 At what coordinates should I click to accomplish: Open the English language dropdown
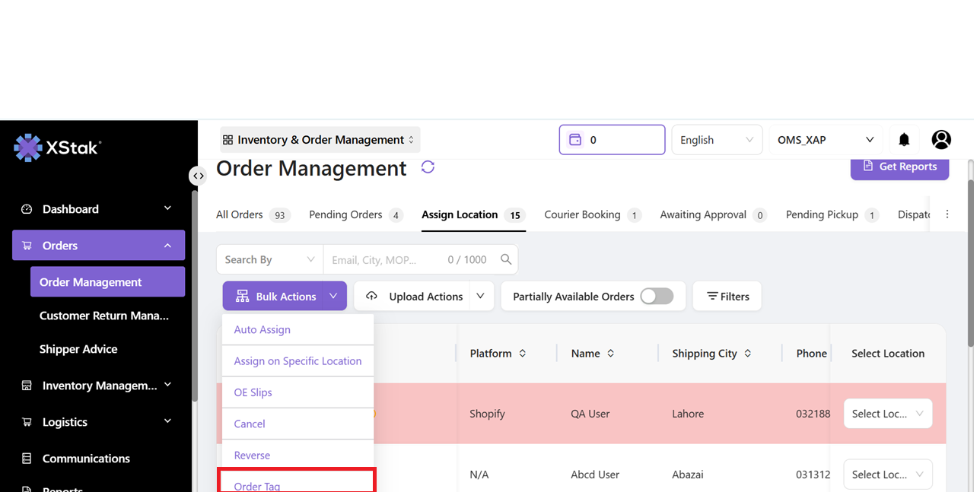point(716,140)
